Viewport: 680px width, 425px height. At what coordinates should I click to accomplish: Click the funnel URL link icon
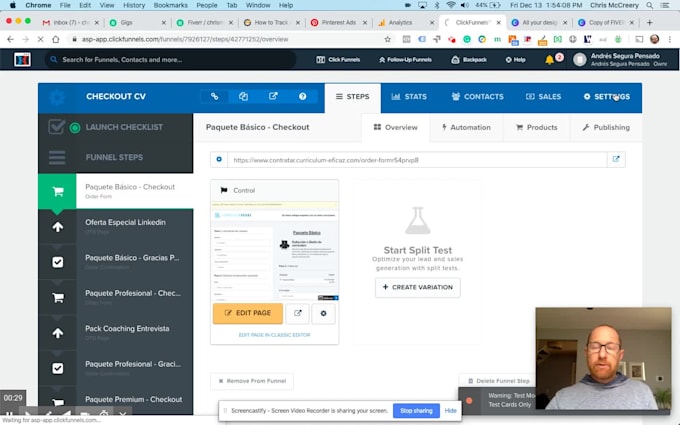(x=215, y=96)
